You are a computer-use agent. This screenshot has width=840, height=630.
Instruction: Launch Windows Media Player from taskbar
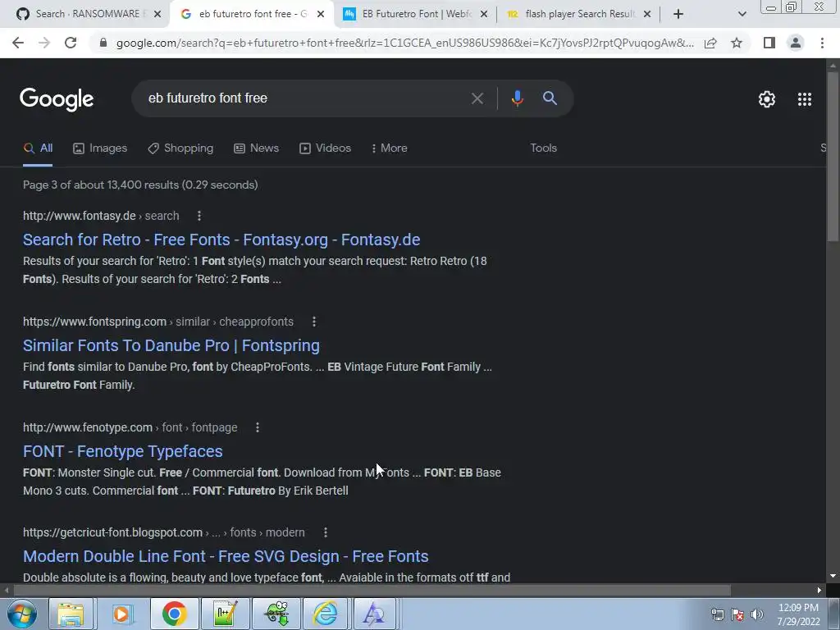tap(122, 614)
